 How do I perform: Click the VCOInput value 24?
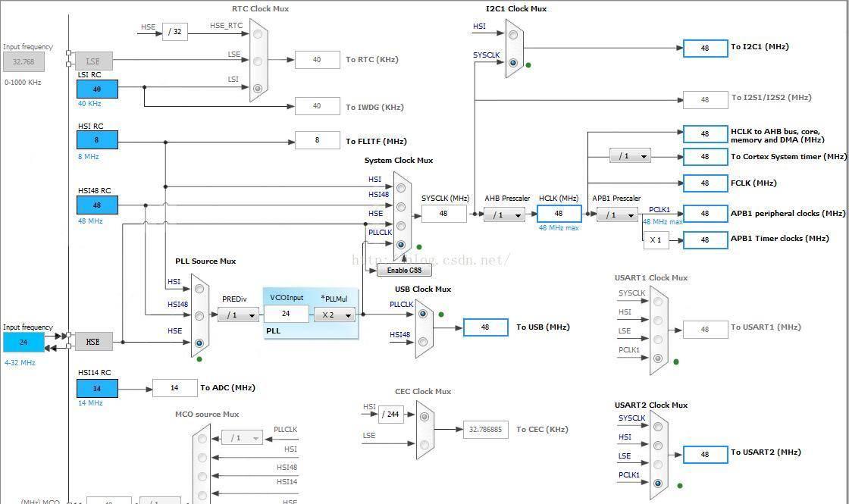287,314
